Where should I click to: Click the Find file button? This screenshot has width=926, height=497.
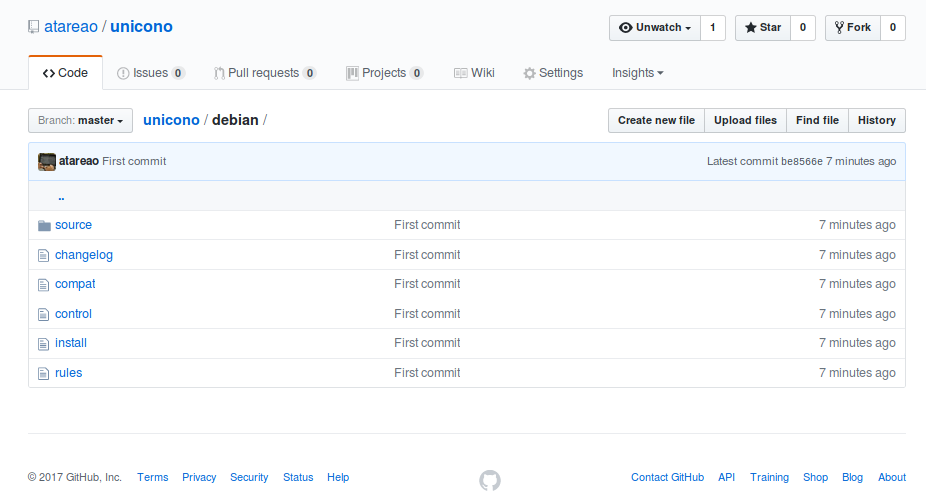click(x=817, y=120)
